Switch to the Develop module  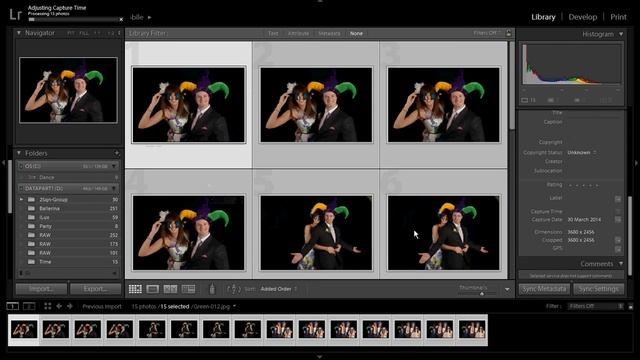[582, 17]
